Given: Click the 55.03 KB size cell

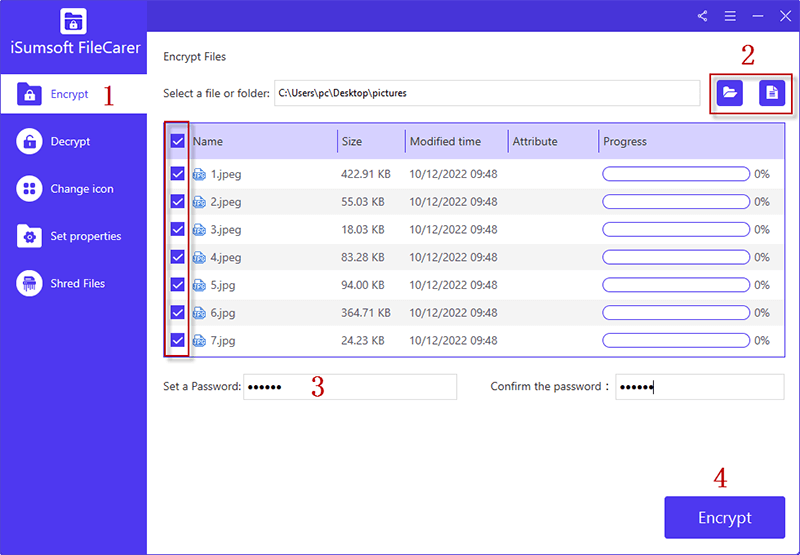Looking at the screenshot, I should (363, 201).
